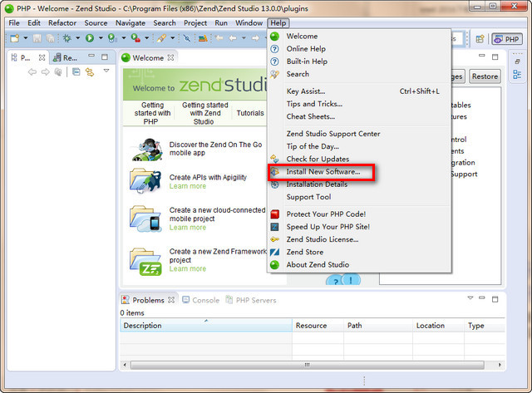
Task: Open the Navigate menu
Action: pyautogui.click(x=131, y=23)
